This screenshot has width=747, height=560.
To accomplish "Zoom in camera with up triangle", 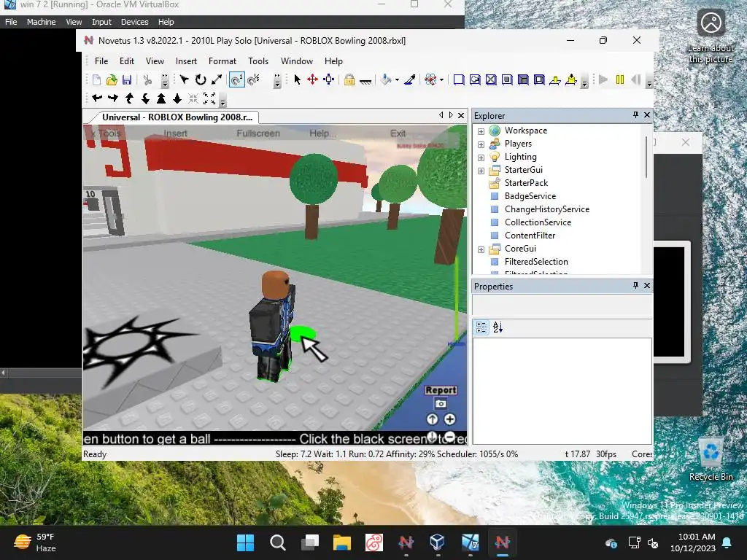I will [161, 98].
